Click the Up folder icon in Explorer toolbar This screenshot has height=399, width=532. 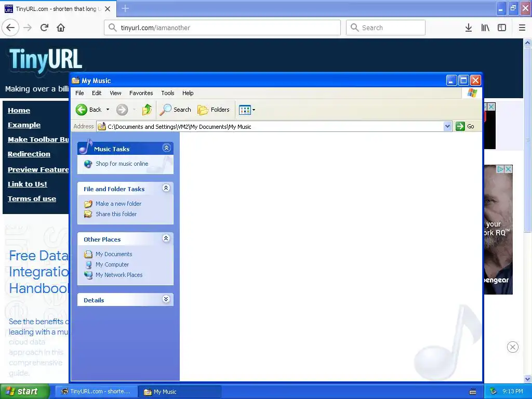point(147,110)
